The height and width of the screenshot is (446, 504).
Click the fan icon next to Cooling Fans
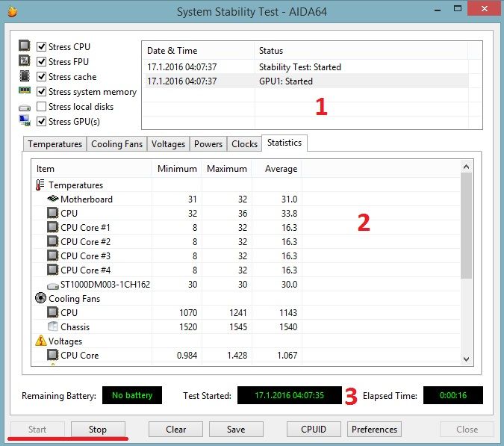pos(40,298)
